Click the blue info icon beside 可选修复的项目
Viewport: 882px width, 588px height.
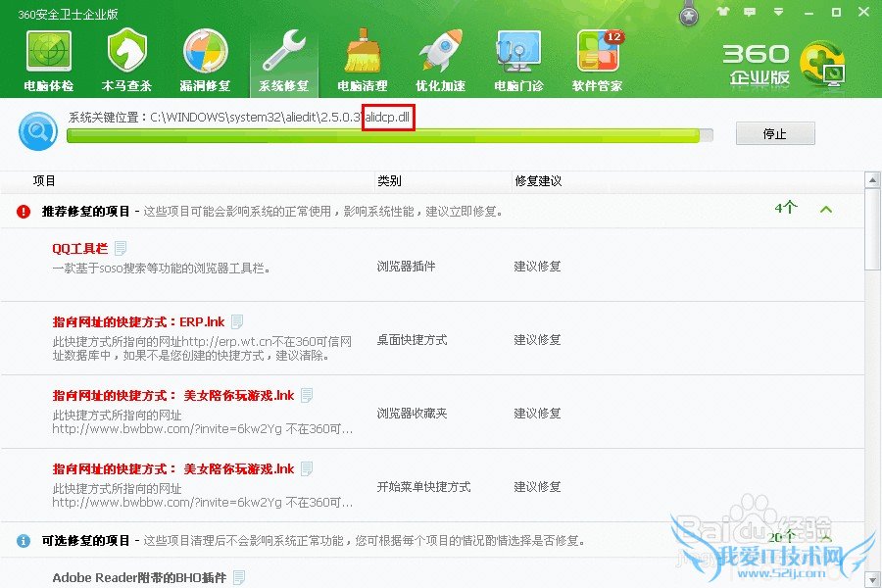tap(24, 541)
